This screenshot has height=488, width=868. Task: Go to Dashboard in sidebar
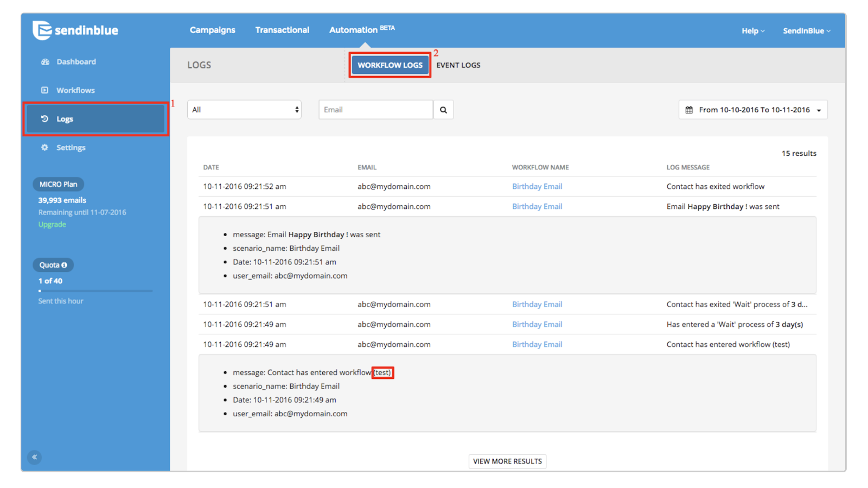pos(76,62)
